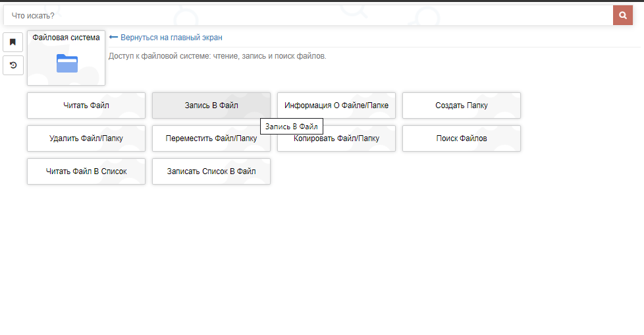Image resolution: width=644 pixels, height=335 pixels.
Task: Follow 'Вернуться на главный экран' link
Action: click(171, 38)
